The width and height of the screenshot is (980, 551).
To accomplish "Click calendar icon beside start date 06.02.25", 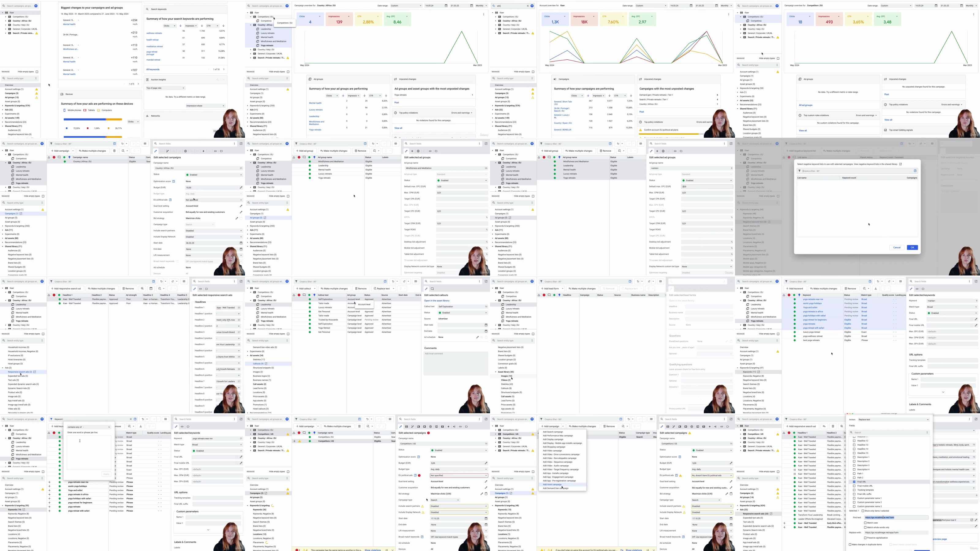I will (241, 243).
